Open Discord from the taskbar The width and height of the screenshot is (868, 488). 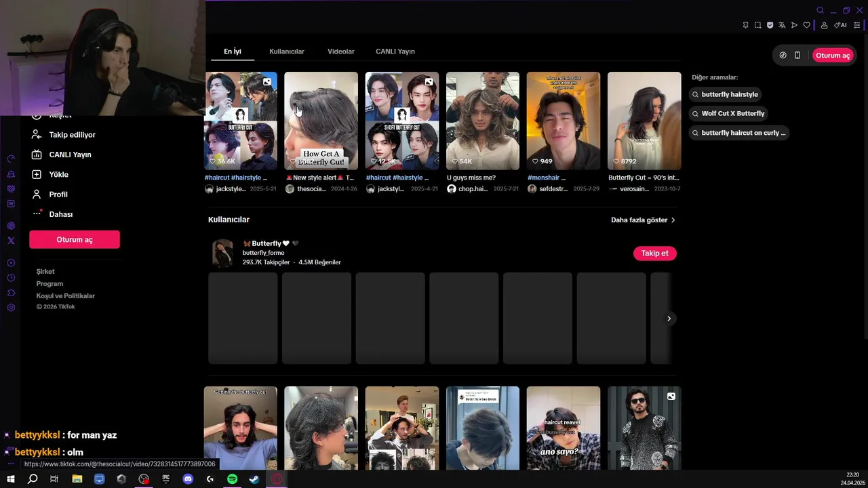click(x=188, y=479)
